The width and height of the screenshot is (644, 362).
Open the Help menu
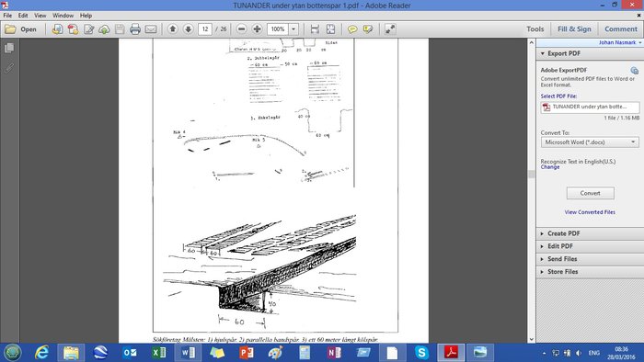pyautogui.click(x=86, y=16)
